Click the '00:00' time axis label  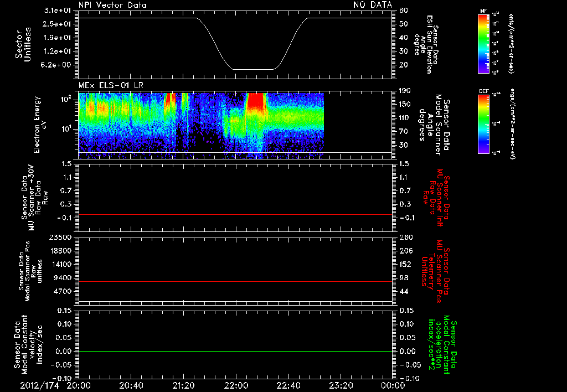[x=393, y=385]
